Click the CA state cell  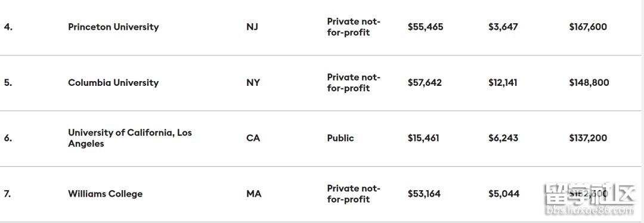(x=253, y=138)
